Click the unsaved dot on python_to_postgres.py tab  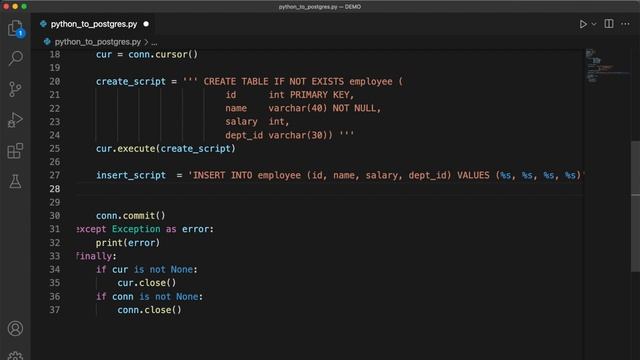coord(146,24)
